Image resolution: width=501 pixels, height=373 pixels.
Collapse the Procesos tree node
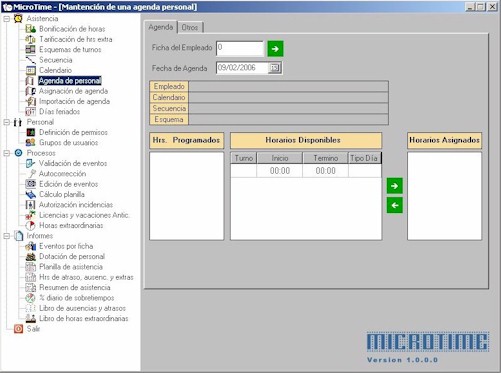click(6, 153)
